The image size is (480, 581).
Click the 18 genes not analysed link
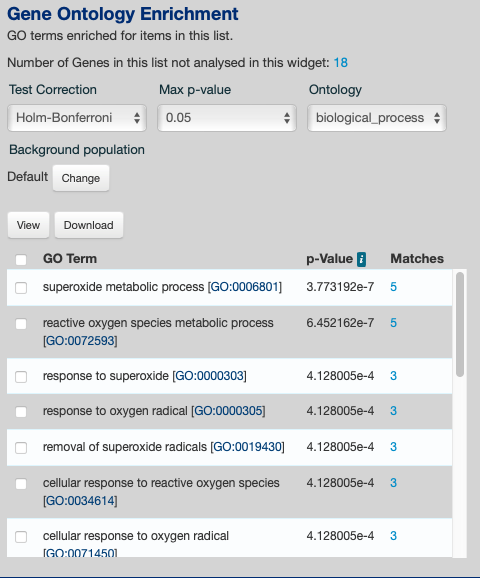coord(341,63)
